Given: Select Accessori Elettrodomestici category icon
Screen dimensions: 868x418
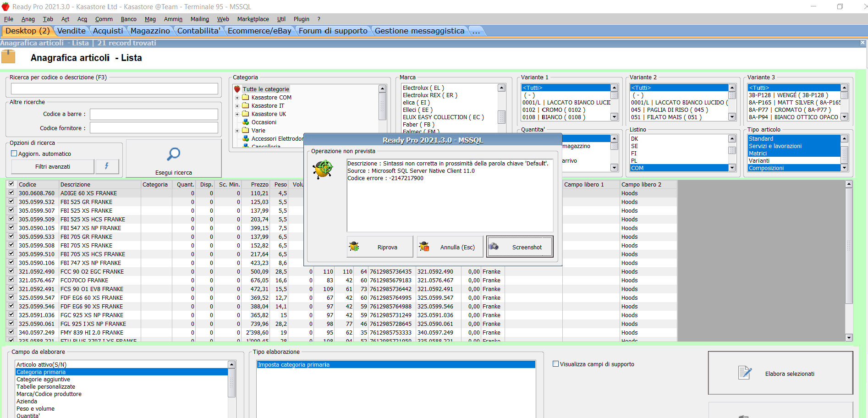Looking at the screenshot, I should coord(245,138).
